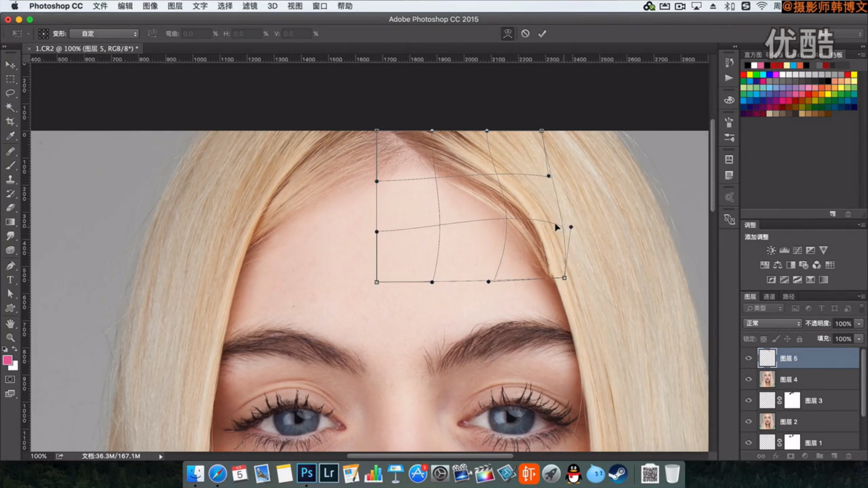The width and height of the screenshot is (868, 488).
Task: Select the Magic Wand tool
Action: (10, 107)
